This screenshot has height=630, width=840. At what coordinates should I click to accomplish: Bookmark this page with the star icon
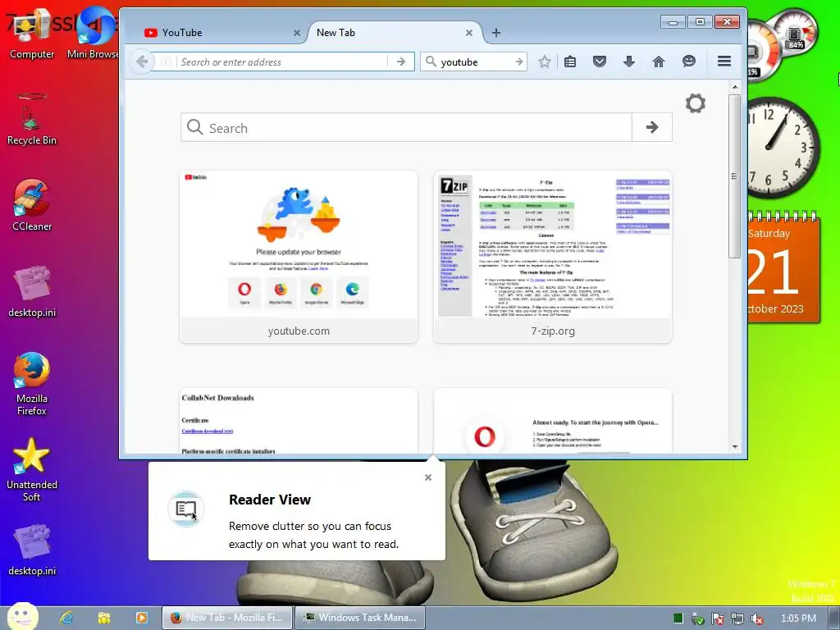(545, 62)
